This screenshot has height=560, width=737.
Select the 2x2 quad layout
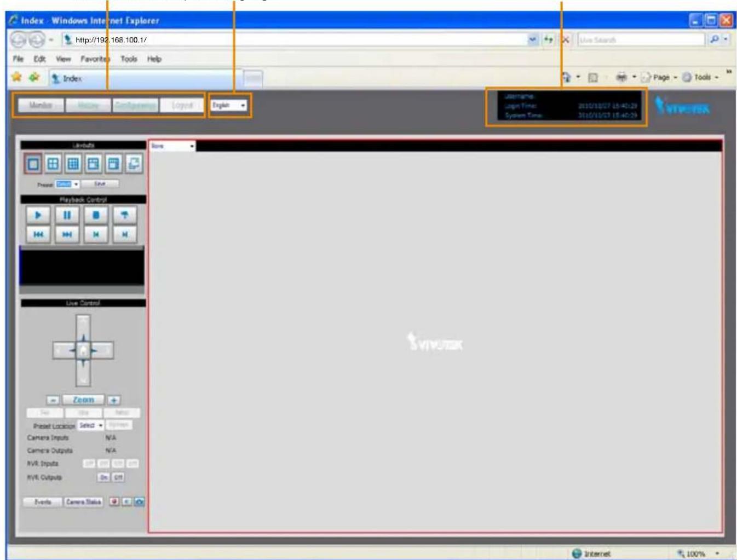tap(53, 163)
